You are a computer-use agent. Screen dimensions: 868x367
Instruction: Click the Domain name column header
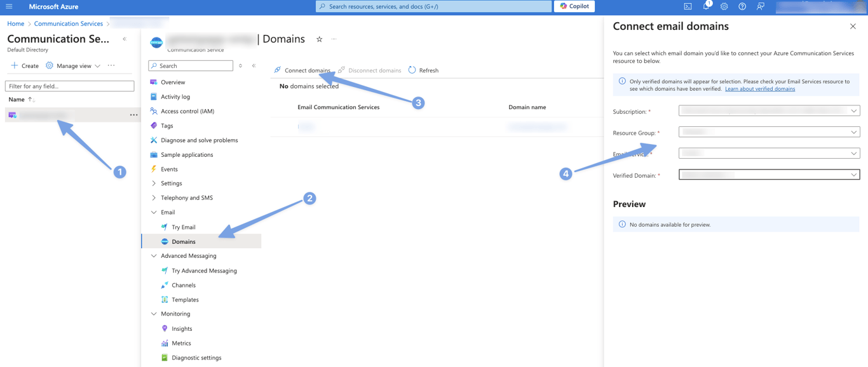[x=527, y=107]
